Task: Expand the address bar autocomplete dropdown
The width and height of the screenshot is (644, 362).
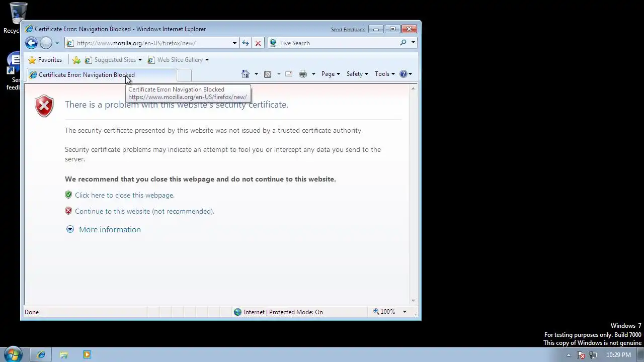Action: [234, 43]
